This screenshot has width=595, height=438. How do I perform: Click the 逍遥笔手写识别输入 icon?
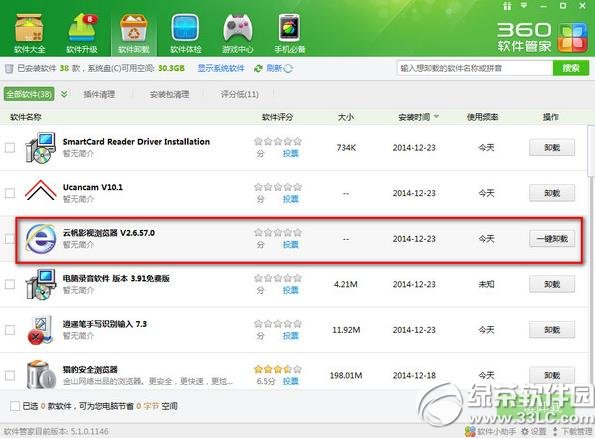[x=40, y=330]
